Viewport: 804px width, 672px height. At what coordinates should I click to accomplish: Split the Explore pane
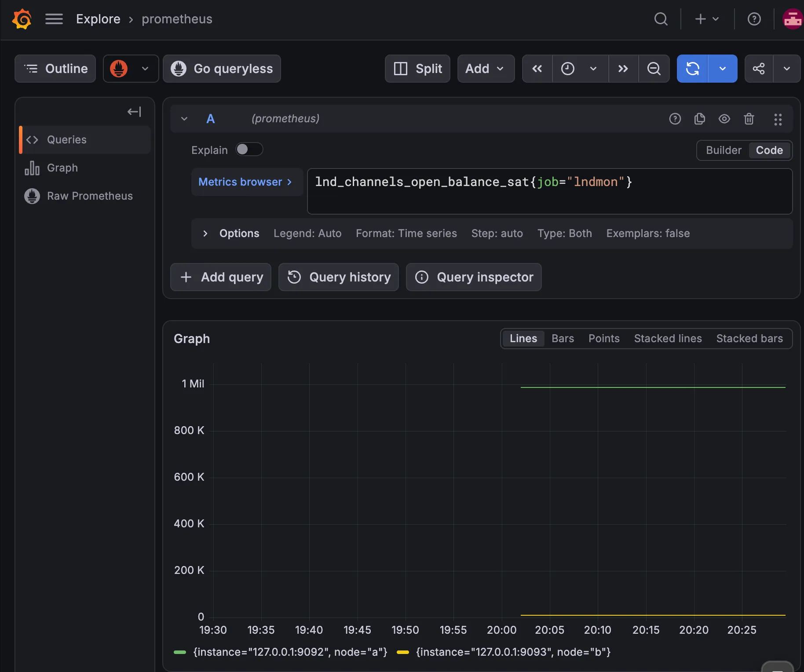pyautogui.click(x=417, y=69)
